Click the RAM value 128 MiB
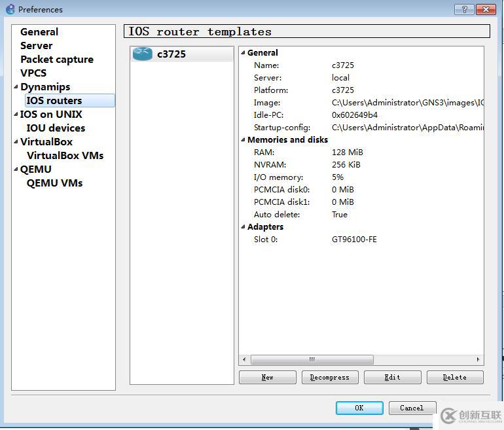This screenshot has width=504, height=430. (347, 152)
